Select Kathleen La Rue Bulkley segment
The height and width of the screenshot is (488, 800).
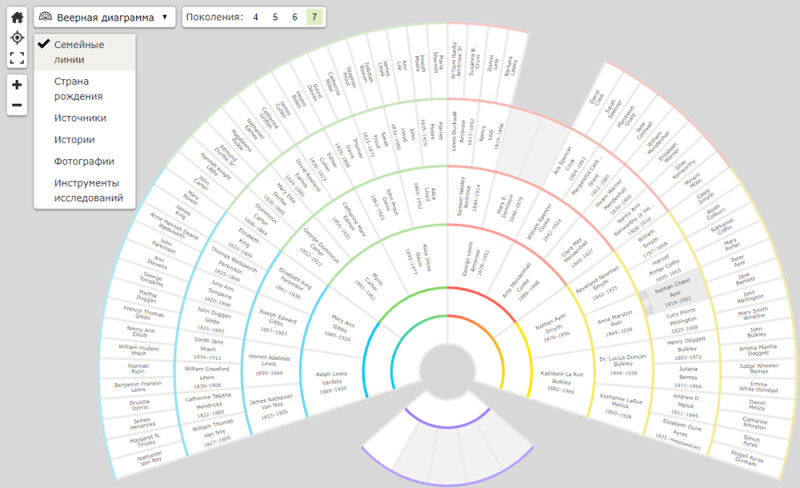point(560,382)
